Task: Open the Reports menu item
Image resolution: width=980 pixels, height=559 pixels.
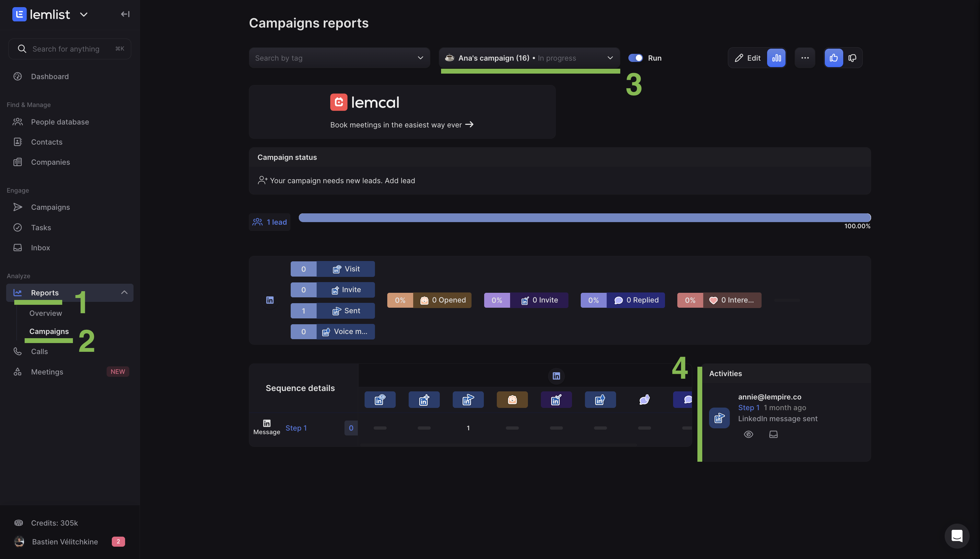Action: (x=70, y=292)
